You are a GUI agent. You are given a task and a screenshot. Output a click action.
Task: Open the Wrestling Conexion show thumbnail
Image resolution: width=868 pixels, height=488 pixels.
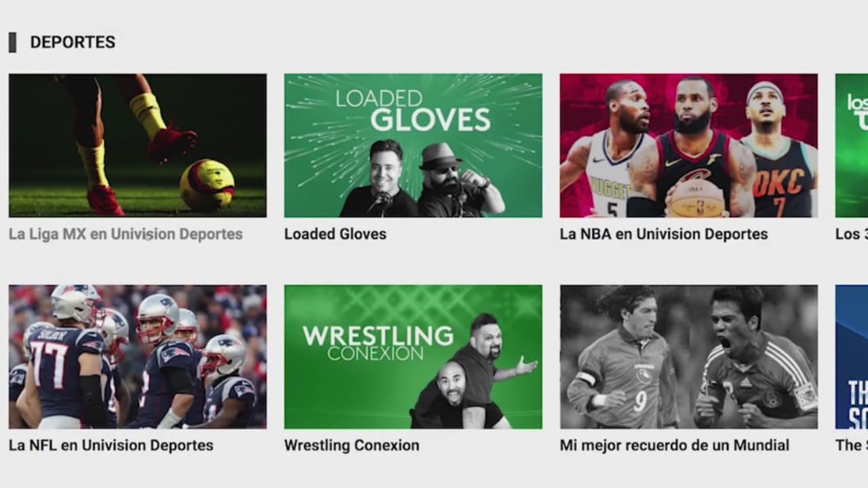click(x=413, y=357)
